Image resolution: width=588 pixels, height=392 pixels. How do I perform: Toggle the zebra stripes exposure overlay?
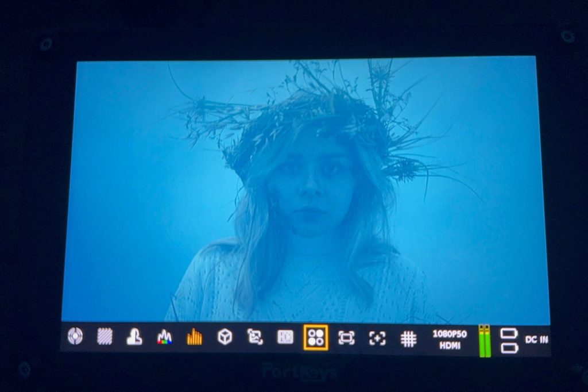(x=105, y=336)
